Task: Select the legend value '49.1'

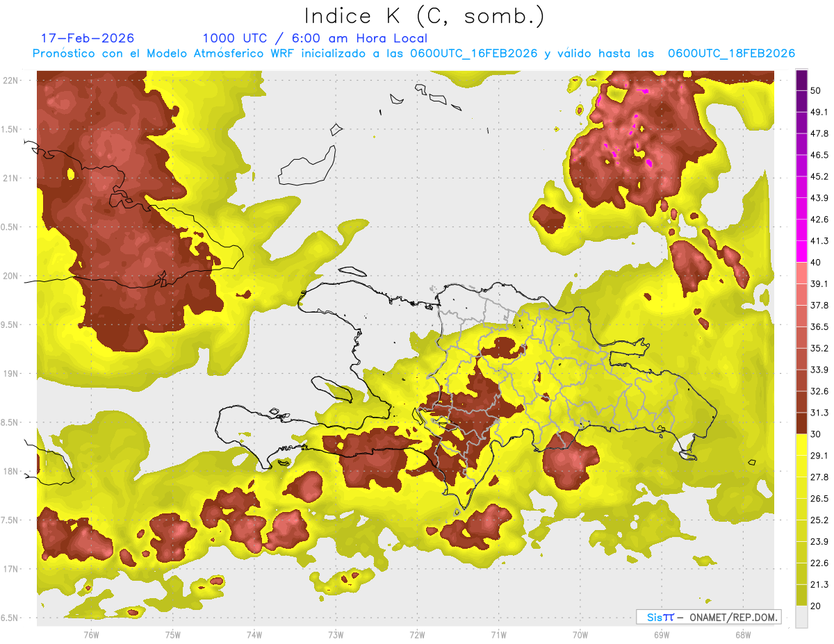Action: coord(819,111)
